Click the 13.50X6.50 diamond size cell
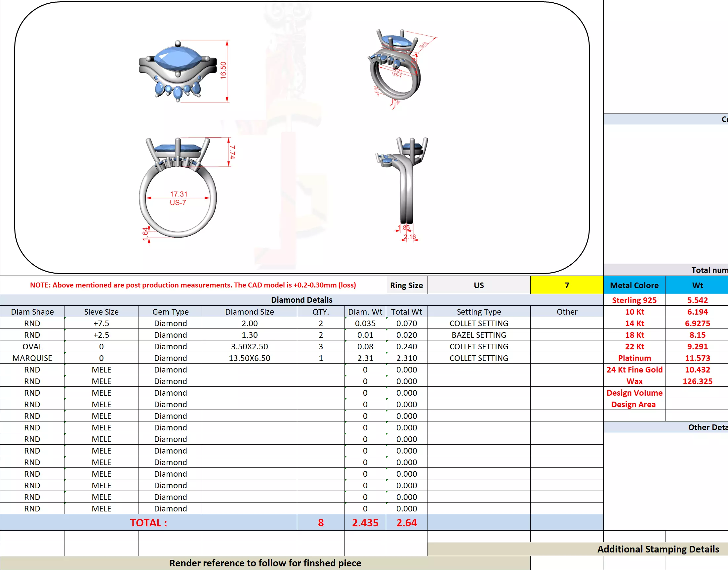This screenshot has width=728, height=570. click(x=249, y=358)
